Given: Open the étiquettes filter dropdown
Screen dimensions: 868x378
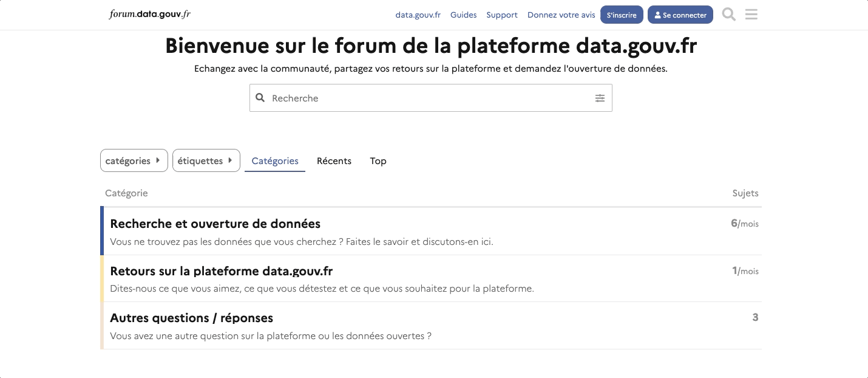Looking at the screenshot, I should click(206, 160).
